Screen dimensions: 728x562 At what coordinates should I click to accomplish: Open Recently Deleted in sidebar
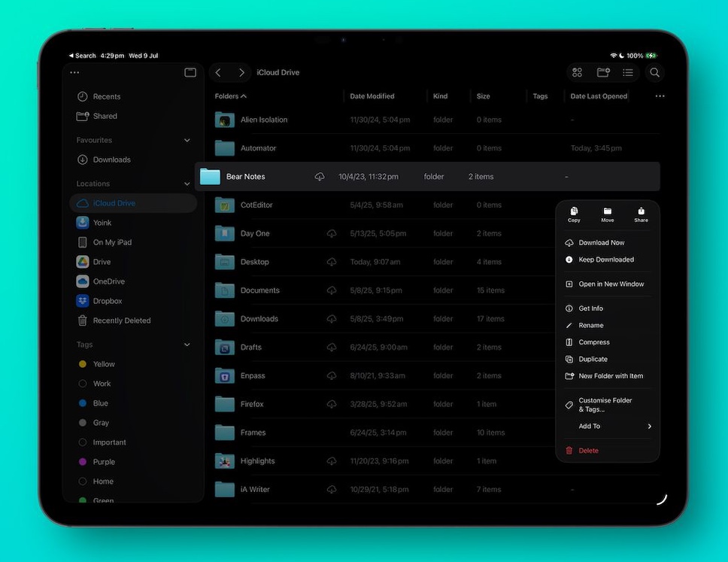coord(121,320)
